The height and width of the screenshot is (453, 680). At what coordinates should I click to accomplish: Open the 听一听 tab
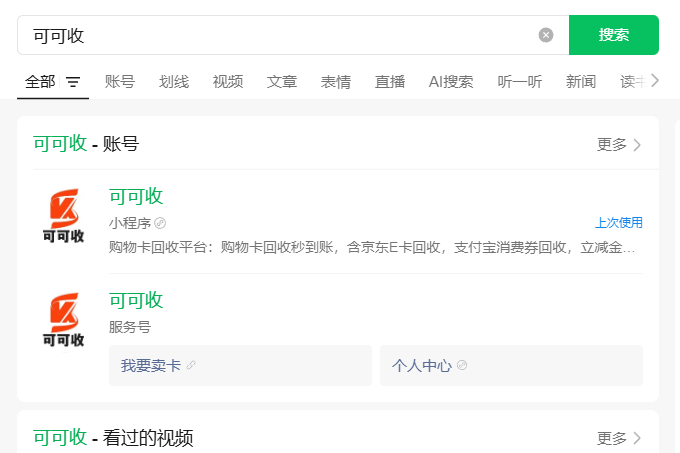coord(520,82)
